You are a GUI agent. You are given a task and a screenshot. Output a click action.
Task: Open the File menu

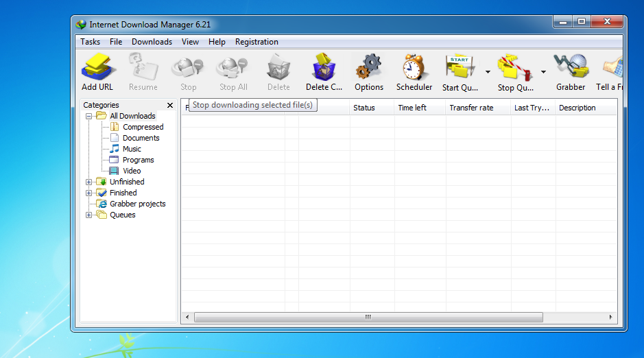116,42
